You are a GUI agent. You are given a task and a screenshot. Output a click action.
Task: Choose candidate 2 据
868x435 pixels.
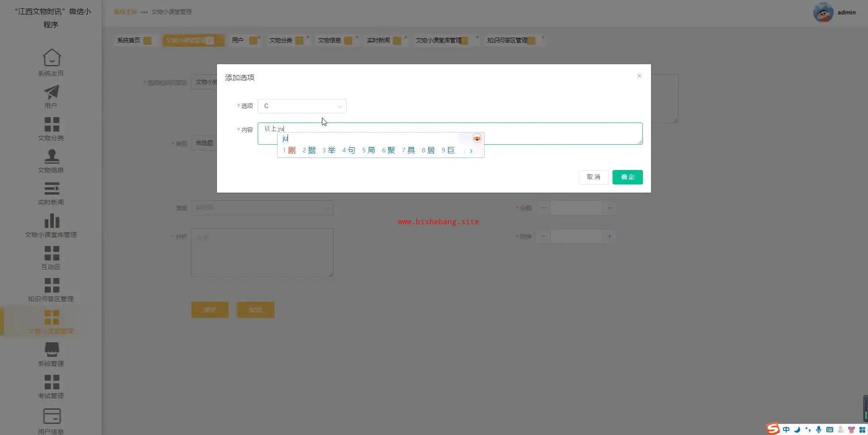[x=309, y=151]
